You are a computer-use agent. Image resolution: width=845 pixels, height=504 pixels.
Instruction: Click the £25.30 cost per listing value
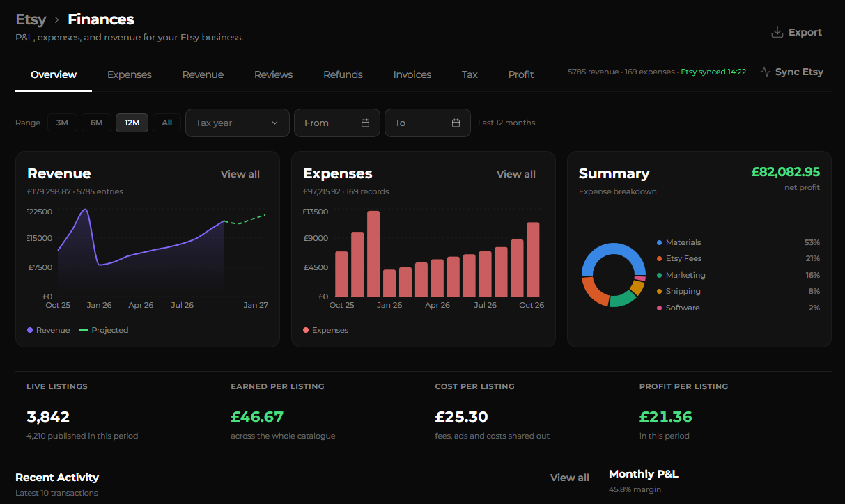point(461,417)
